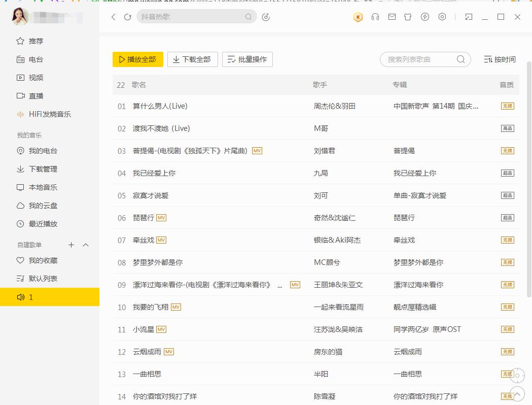
Task: Click the 歌名 column header
Action: pos(139,85)
